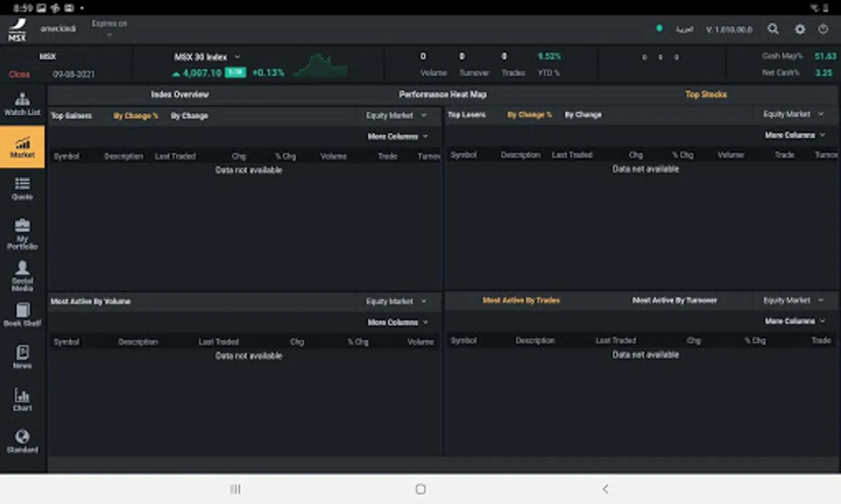Viewport: 841px width, 504px height.
Task: Click the index value 4,007.10
Action: tap(202, 73)
